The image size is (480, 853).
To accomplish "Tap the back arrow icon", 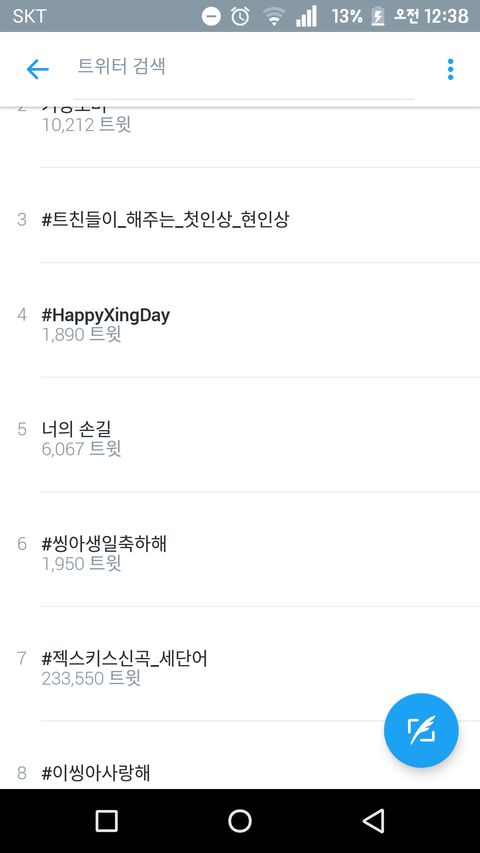I will [38, 69].
